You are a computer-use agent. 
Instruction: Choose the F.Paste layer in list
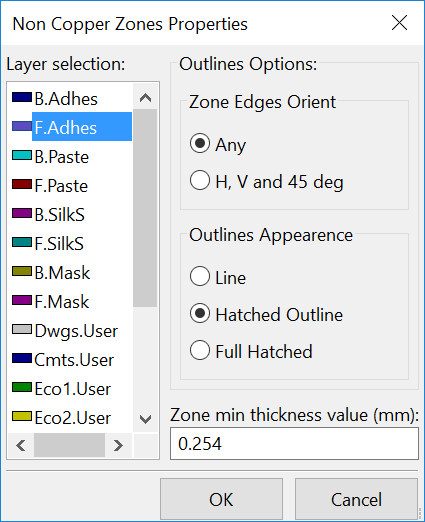[x=61, y=186]
